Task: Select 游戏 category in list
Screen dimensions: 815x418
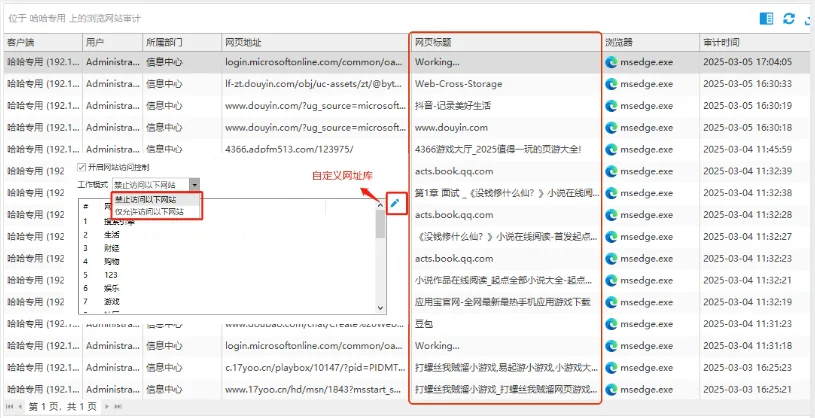Action: pos(112,302)
